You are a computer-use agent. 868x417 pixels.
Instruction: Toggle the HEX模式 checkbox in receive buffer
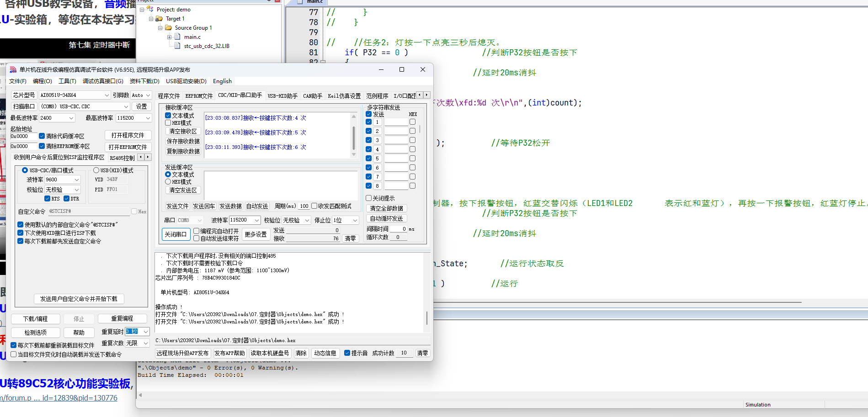168,123
